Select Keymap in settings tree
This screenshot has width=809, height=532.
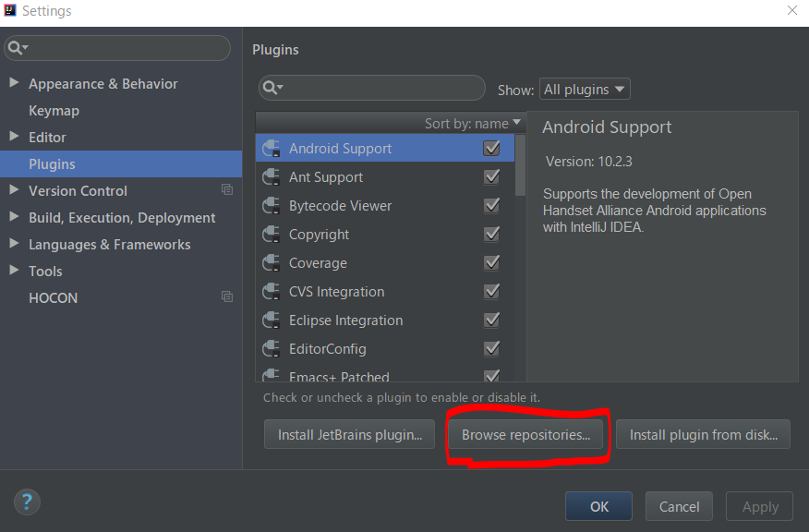[x=121, y=111]
